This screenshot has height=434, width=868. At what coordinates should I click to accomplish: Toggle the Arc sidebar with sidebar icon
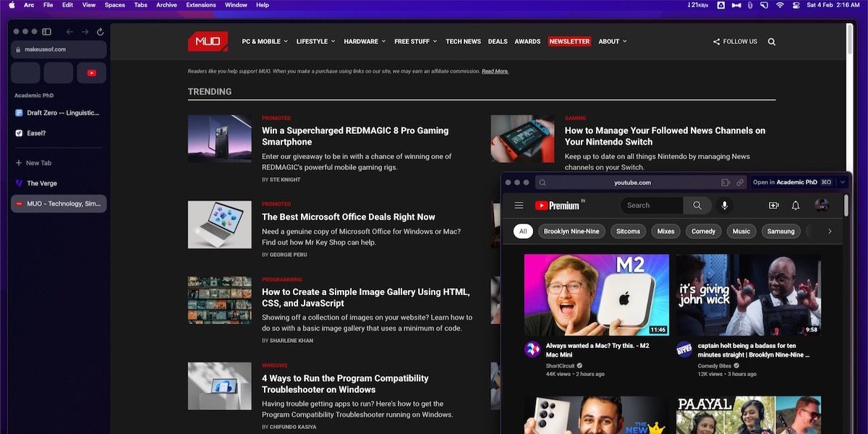46,32
